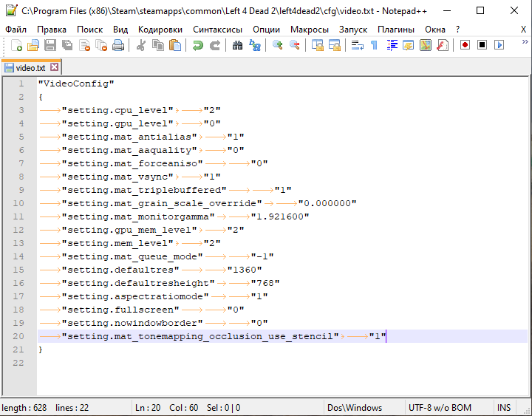This screenshot has height=416, width=532.
Task: Close current document toolbar icon
Action: coord(84,45)
